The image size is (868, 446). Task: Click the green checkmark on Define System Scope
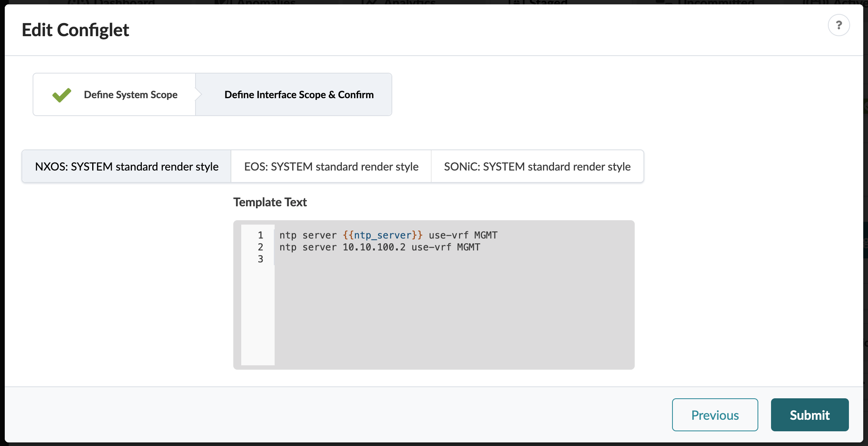[62, 95]
